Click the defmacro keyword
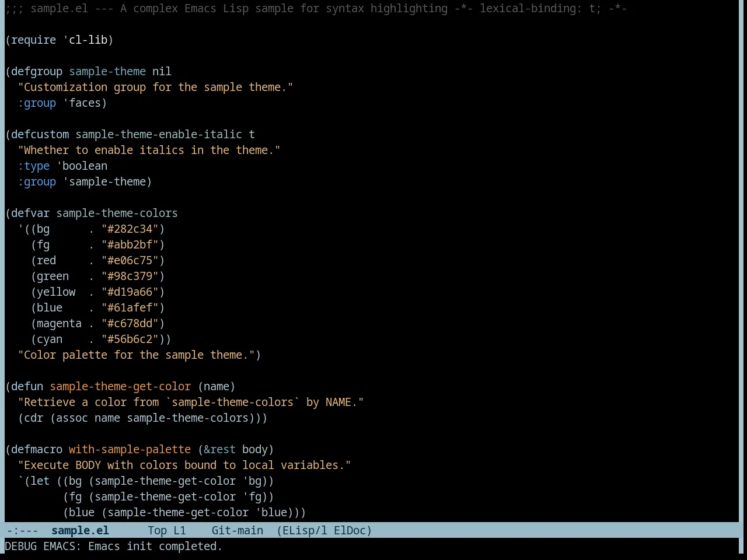 (x=37, y=449)
